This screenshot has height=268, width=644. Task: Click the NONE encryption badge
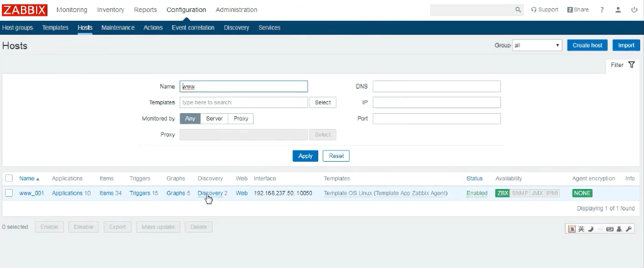(x=582, y=193)
